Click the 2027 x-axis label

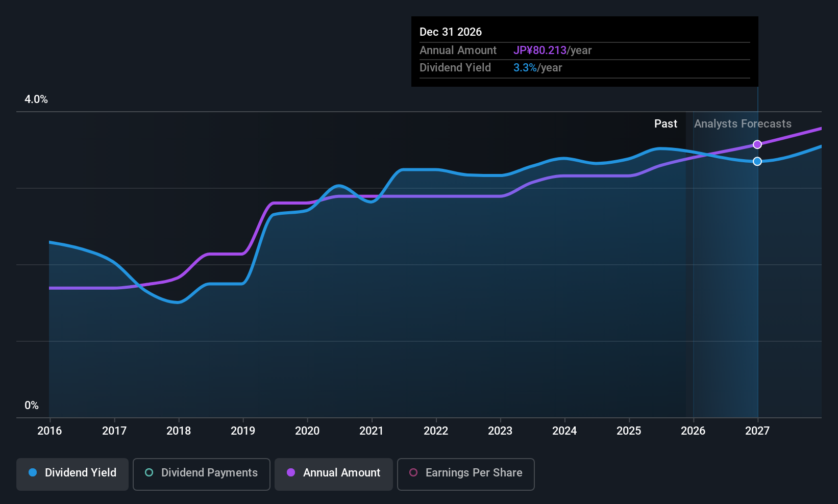tap(757, 431)
